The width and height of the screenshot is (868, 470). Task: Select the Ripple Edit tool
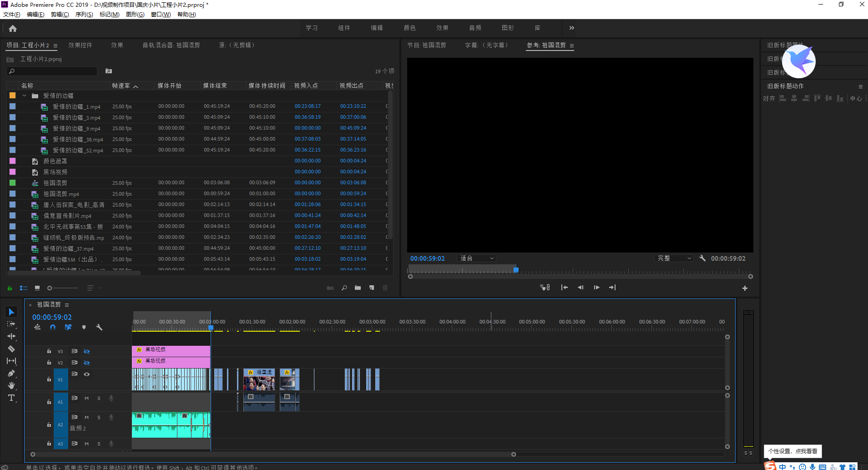[11, 336]
